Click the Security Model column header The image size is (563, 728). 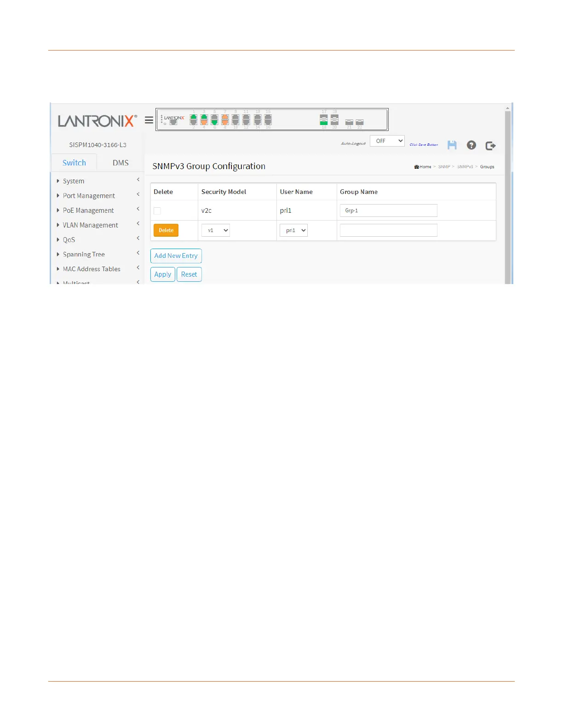click(224, 192)
